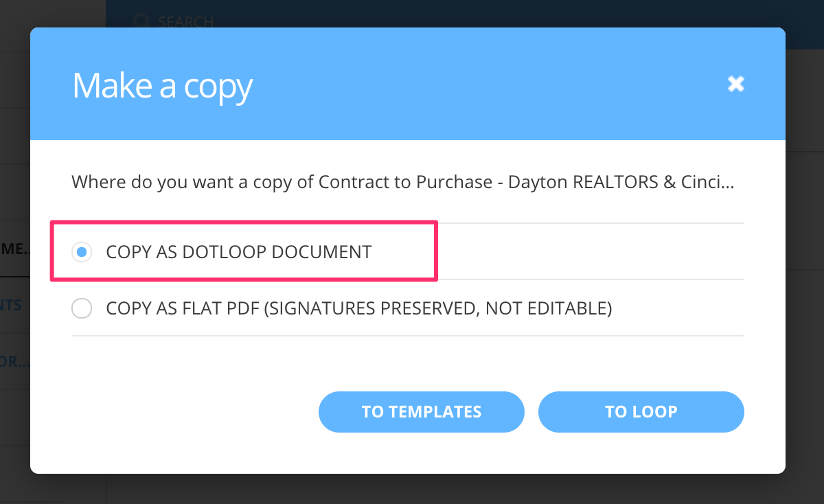The image size is (824, 504).
Task: Dismiss dialog via dimmed backdrop on right
Action: (805, 275)
